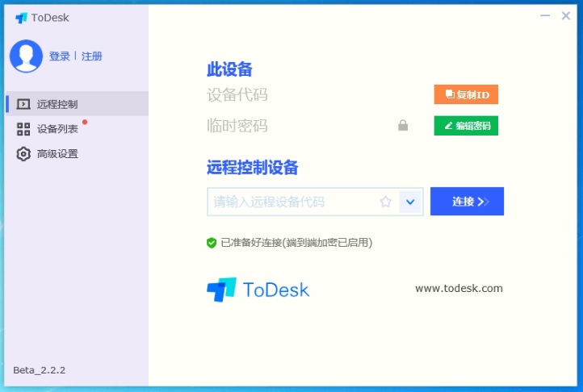Click the 高级设置 gear icon
This screenshot has width=583, height=392.
point(23,153)
